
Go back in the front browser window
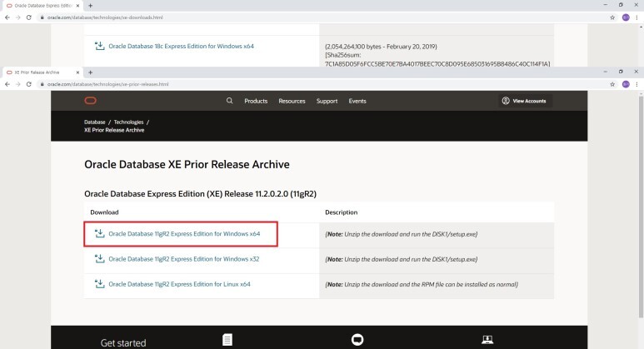pyautogui.click(x=7, y=84)
